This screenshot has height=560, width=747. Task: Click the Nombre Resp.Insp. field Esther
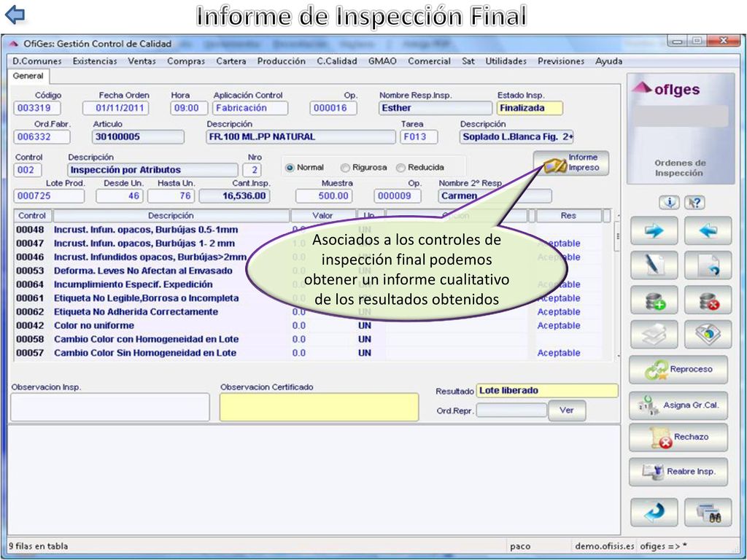(436, 108)
